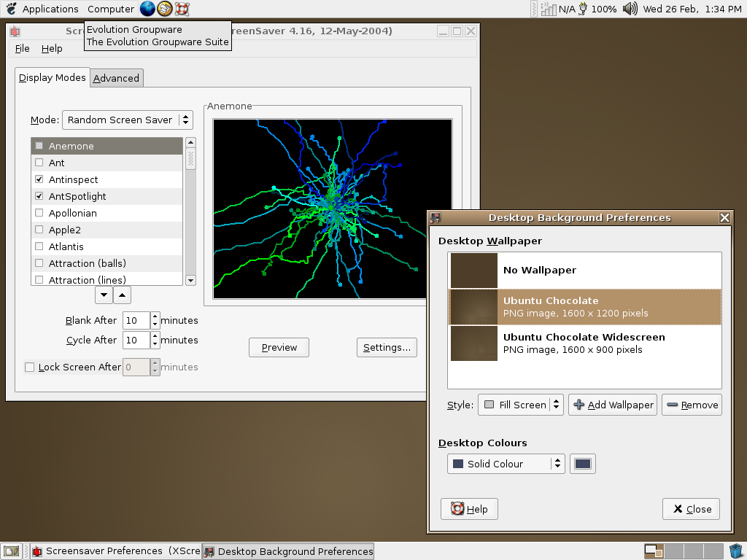Screen dimensions: 747x560
Task: Open the wallpaper Style dropdown Fill Screen
Action: 521,405
